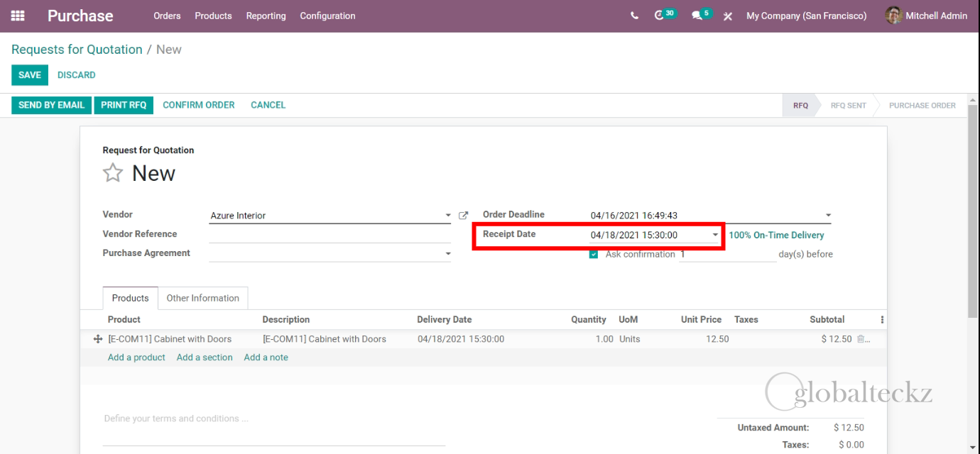Open the Receipt Date picker arrow
The height and width of the screenshot is (454, 980).
[715, 235]
